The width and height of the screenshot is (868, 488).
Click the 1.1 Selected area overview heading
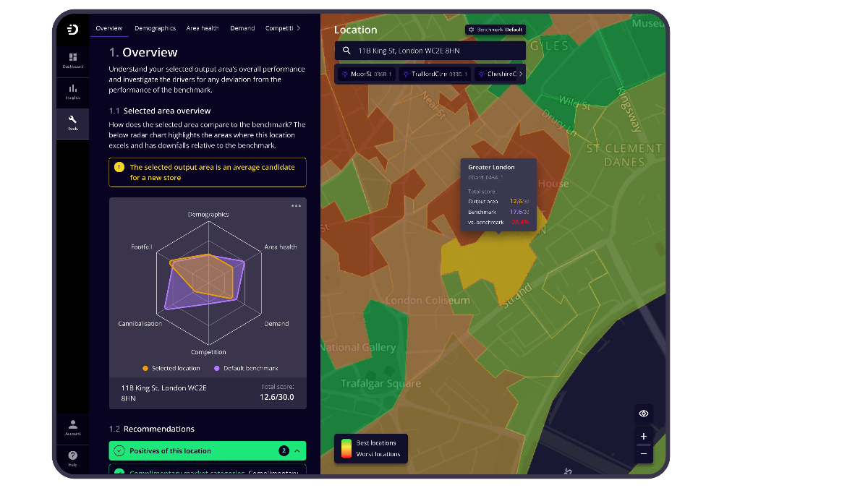[160, 111]
